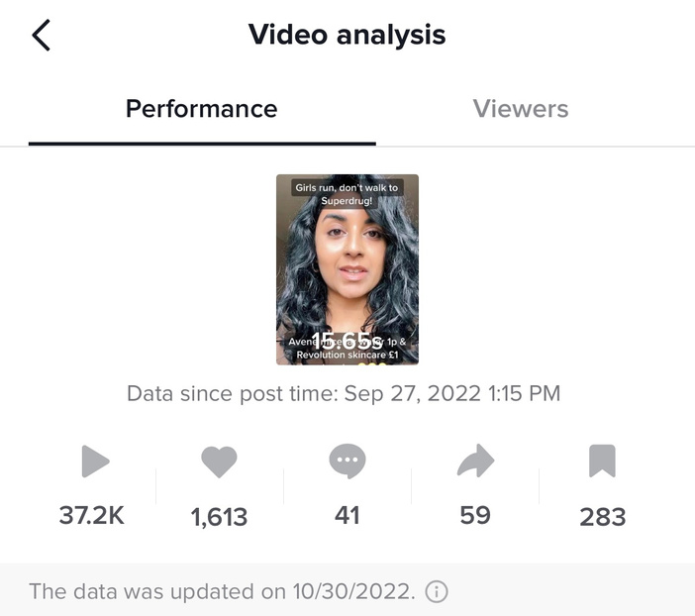Click the 37.2K views count
The image size is (695, 616).
[91, 515]
